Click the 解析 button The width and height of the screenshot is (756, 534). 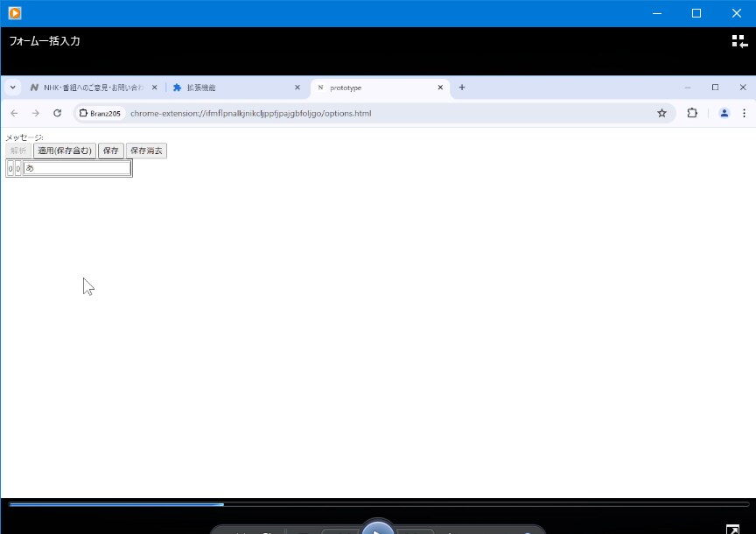tap(18, 151)
